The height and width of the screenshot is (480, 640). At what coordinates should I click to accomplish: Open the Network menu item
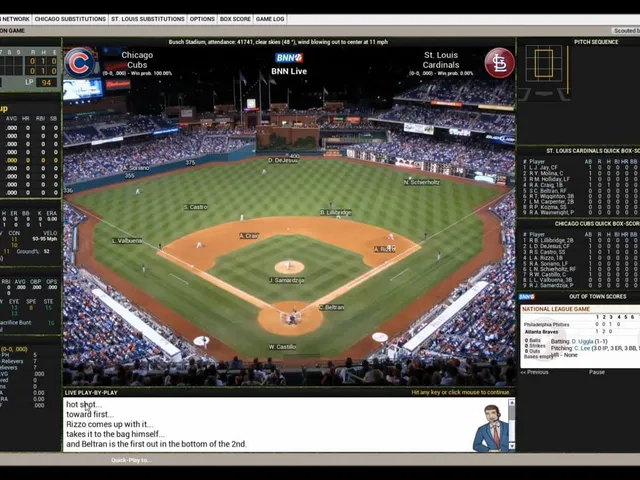pyautogui.click(x=15, y=19)
